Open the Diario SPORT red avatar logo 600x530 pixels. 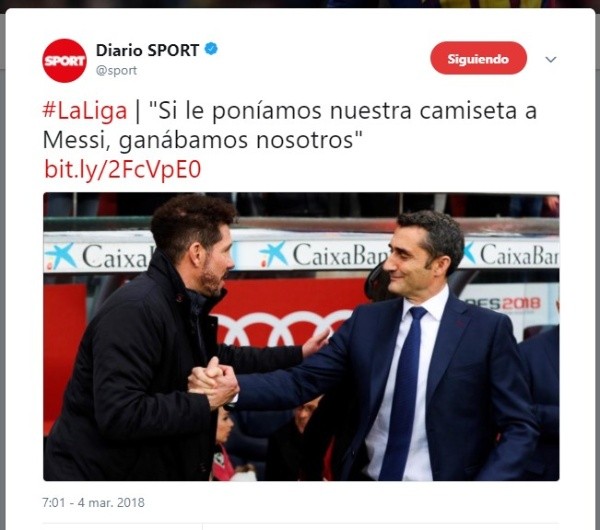64,60
